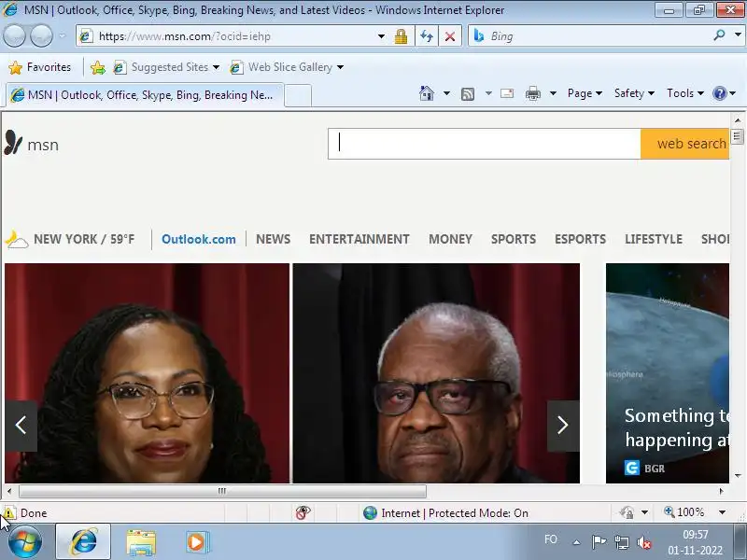Click Add to Favorites Bar icon
Viewport: 747px width, 560px height.
pyautogui.click(x=98, y=67)
